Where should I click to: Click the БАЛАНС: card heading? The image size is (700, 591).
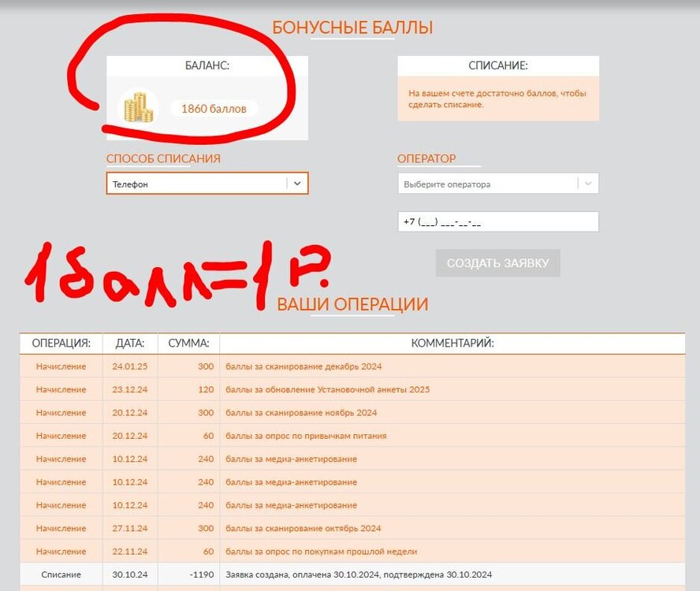pyautogui.click(x=207, y=65)
